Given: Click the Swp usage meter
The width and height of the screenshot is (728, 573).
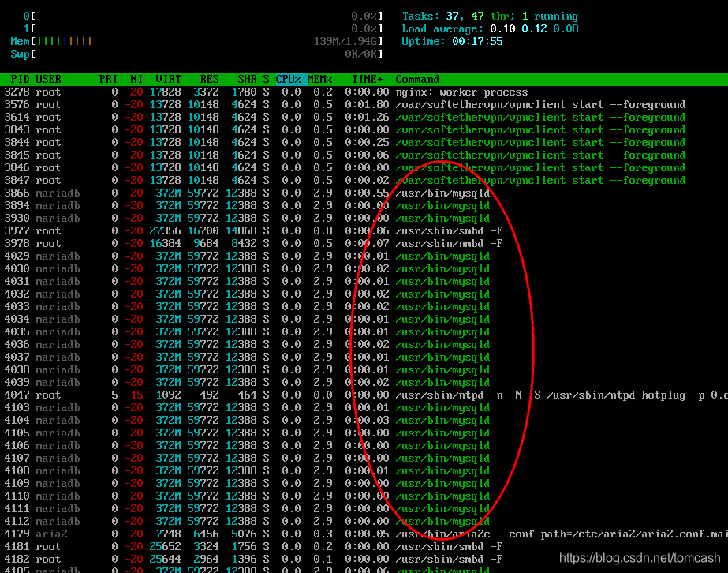Looking at the screenshot, I should 197,54.
